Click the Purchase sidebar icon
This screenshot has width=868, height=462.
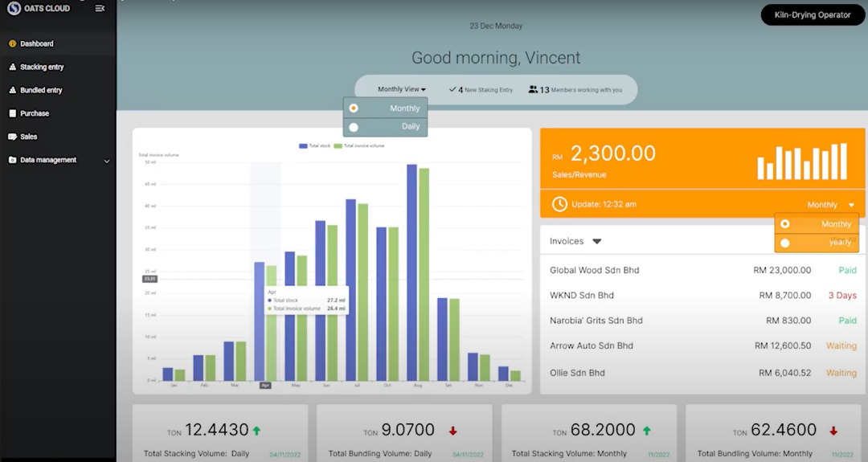coord(13,114)
